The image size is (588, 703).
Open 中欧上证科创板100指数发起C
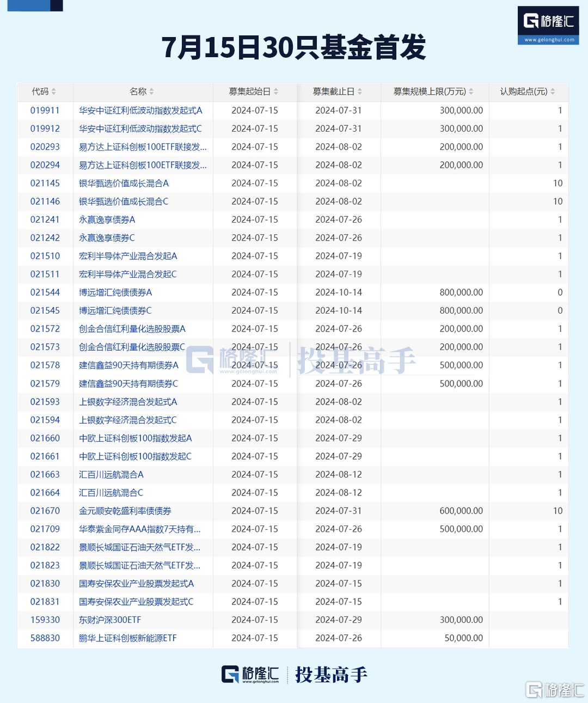tap(136, 456)
